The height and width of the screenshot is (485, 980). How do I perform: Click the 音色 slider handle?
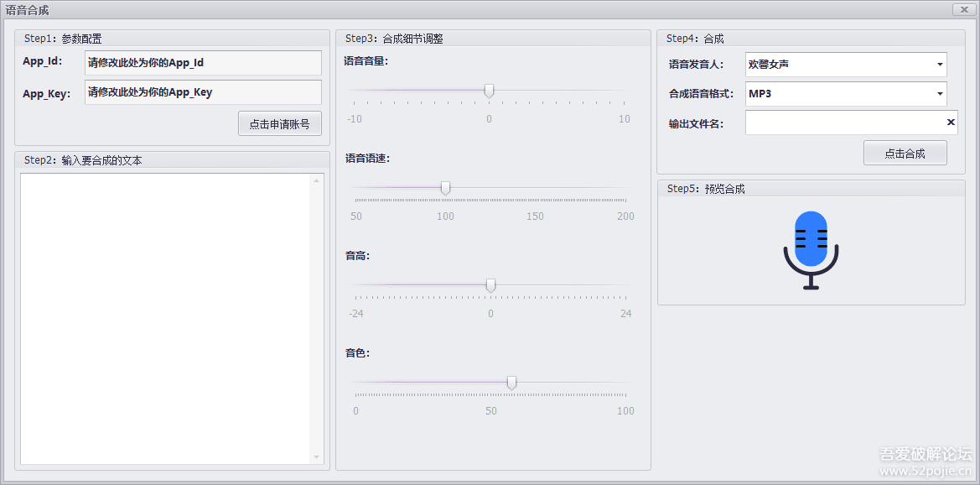pyautogui.click(x=512, y=383)
